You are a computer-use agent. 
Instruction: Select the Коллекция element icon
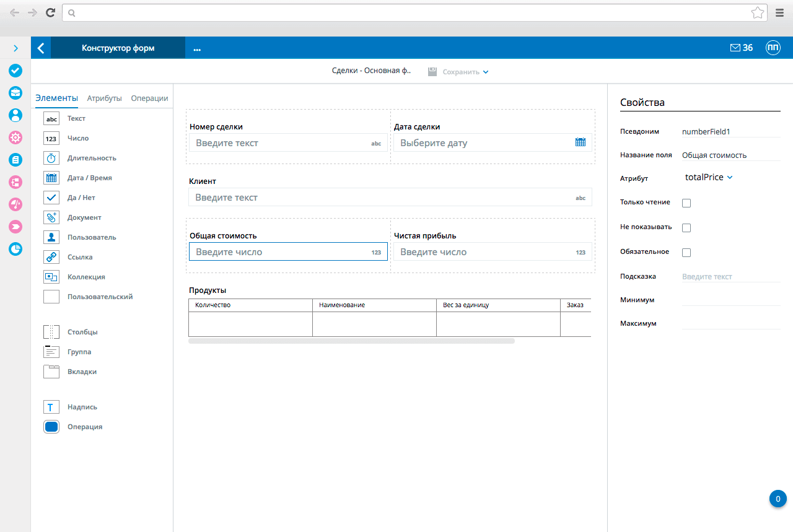tap(51, 277)
